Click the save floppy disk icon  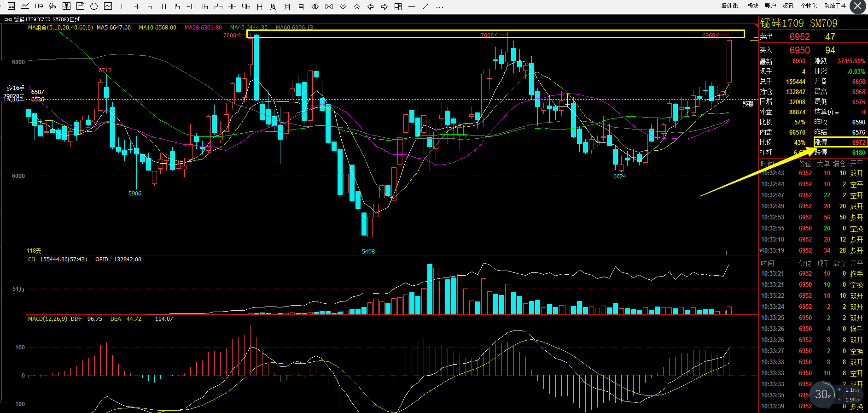[80, 6]
